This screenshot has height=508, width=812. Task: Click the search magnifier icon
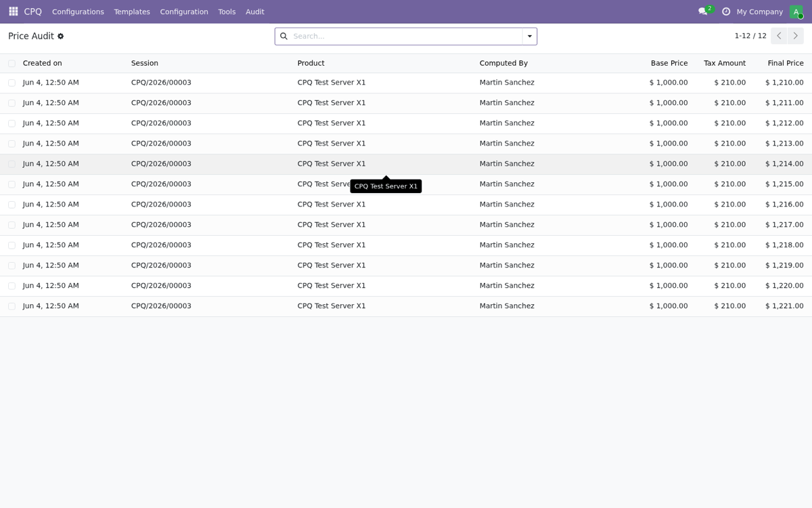(x=284, y=36)
